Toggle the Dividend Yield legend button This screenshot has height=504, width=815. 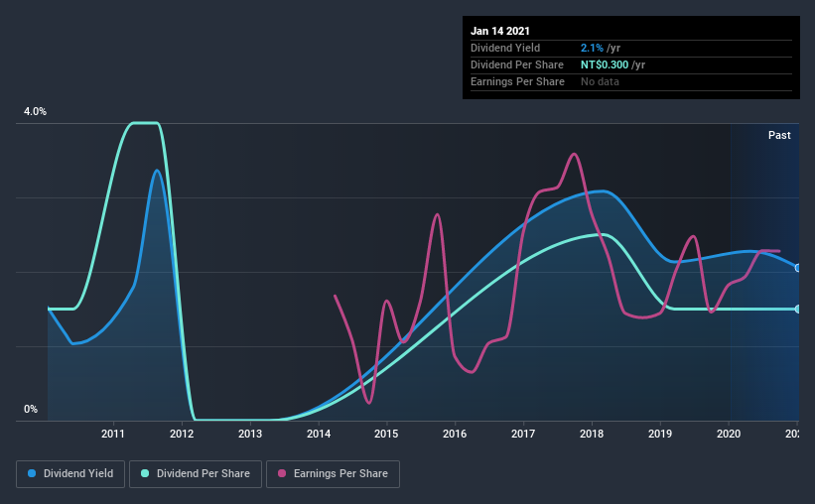pyautogui.click(x=70, y=474)
